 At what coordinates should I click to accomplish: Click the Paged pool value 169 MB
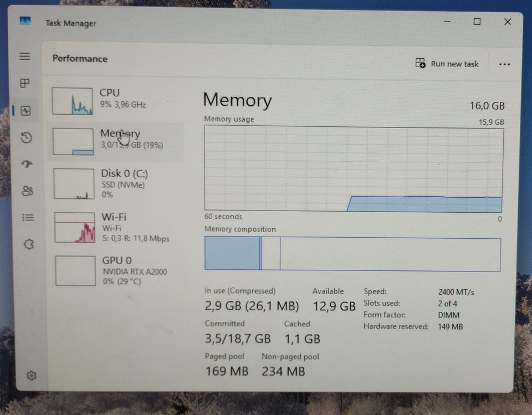227,371
